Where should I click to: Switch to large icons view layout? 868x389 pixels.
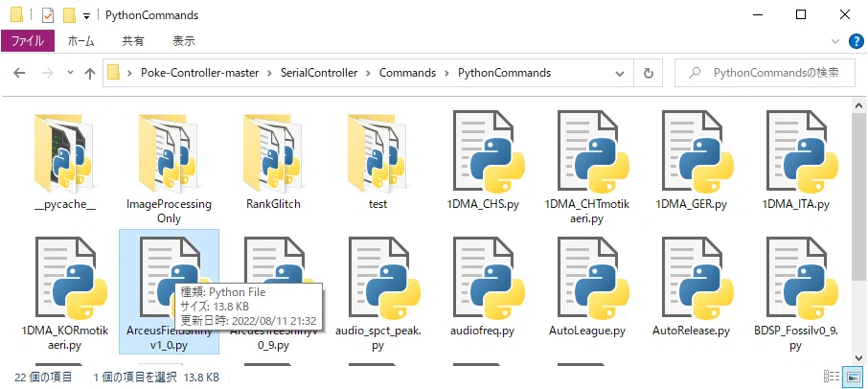(x=851, y=377)
